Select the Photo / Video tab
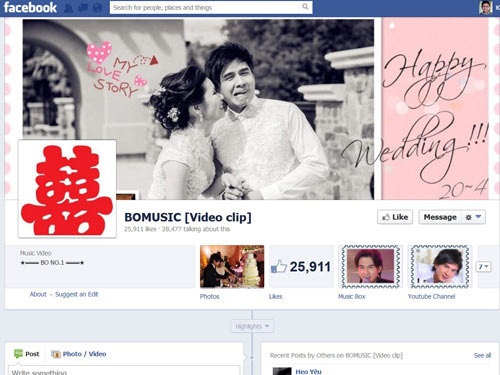The width and height of the screenshot is (500, 375). pos(79,354)
